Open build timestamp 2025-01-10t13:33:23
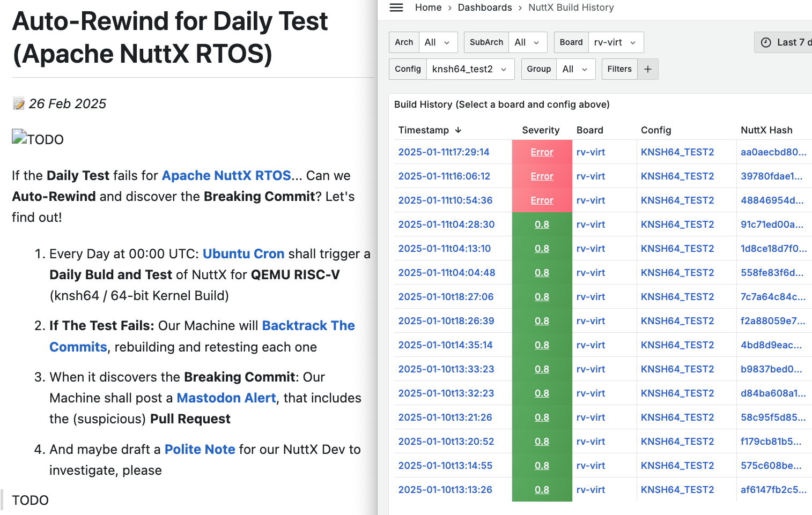 [446, 369]
